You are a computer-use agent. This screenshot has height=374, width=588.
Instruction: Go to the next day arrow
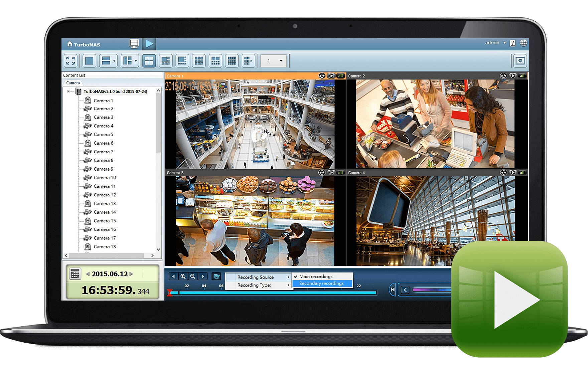point(132,274)
